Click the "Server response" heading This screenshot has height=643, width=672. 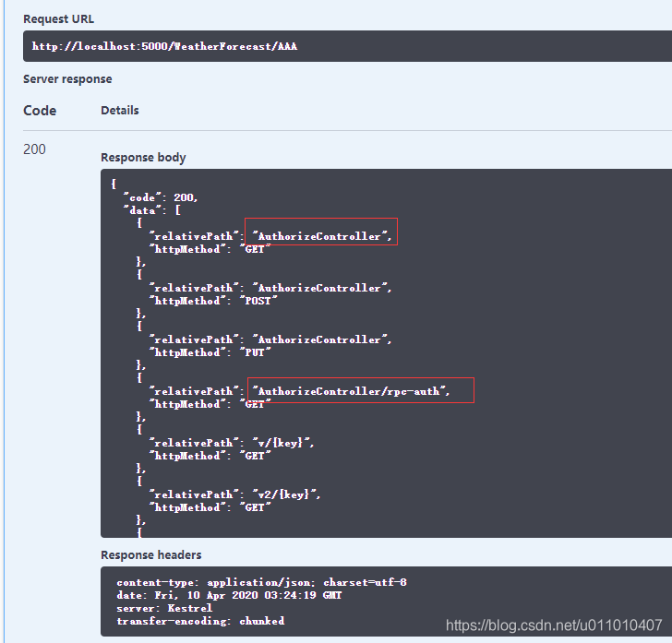point(67,79)
